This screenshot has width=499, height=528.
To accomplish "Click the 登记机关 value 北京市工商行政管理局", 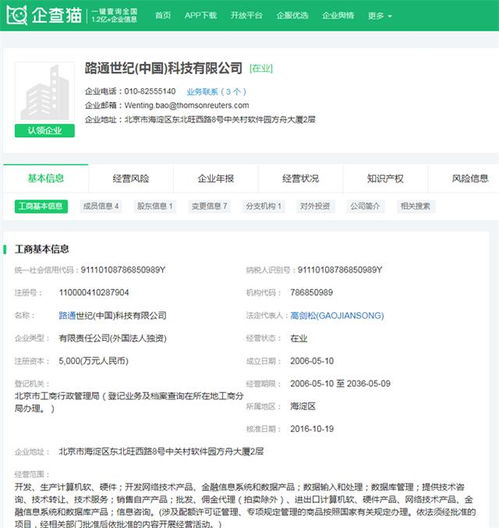I will (129, 402).
